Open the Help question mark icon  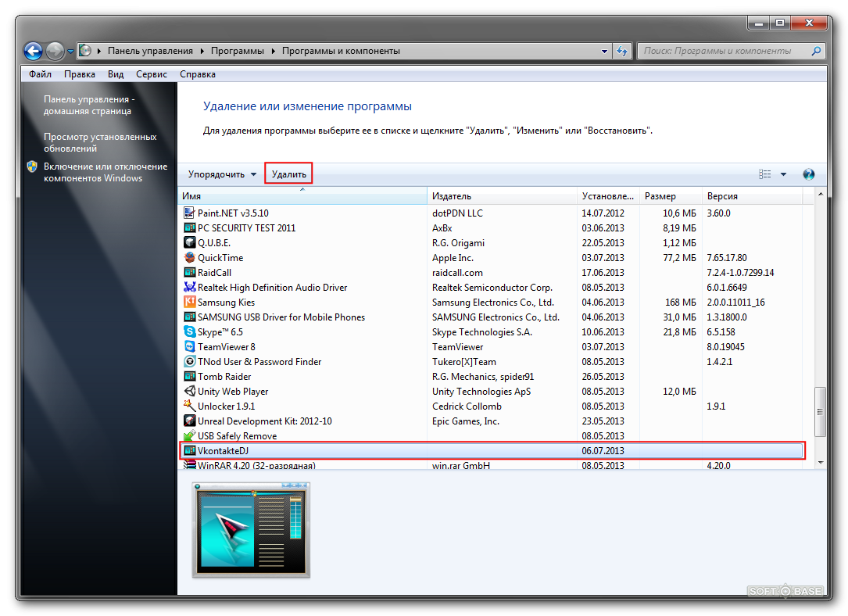point(808,174)
